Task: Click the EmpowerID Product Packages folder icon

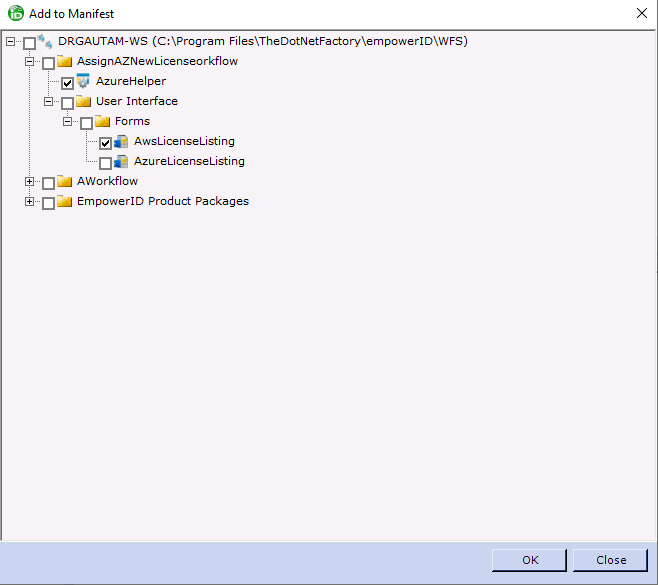Action: 65,201
